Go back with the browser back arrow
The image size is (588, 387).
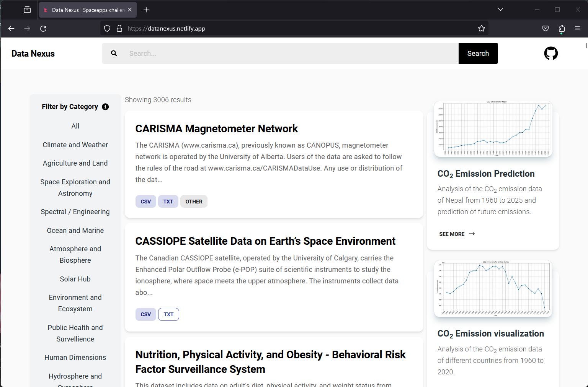click(x=11, y=29)
